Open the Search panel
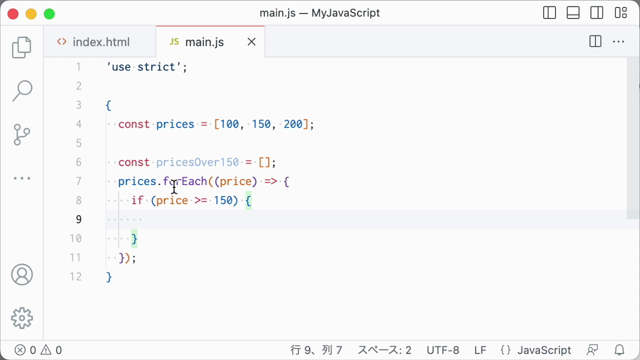The height and width of the screenshot is (360, 640). pyautogui.click(x=22, y=91)
